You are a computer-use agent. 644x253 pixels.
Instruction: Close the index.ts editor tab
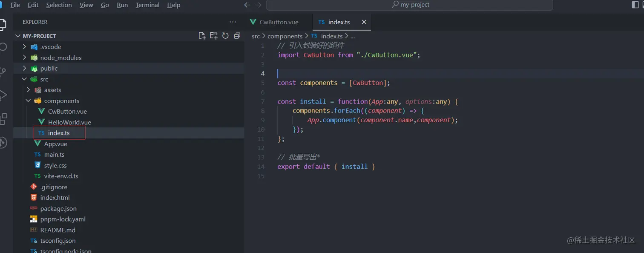click(x=364, y=22)
